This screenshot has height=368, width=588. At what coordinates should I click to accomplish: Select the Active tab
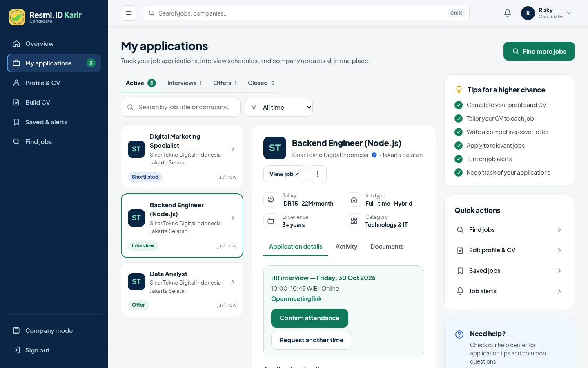141,83
